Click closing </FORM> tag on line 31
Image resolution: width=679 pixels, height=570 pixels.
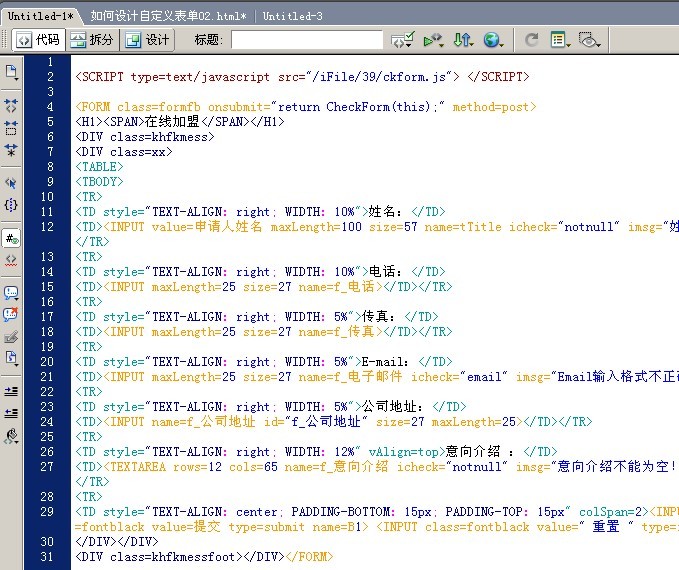(309, 557)
